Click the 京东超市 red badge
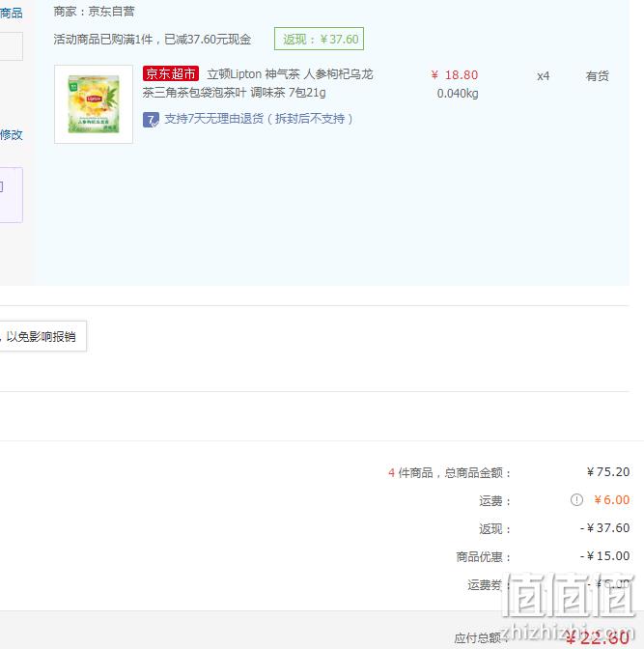This screenshot has height=649, width=644. [171, 73]
